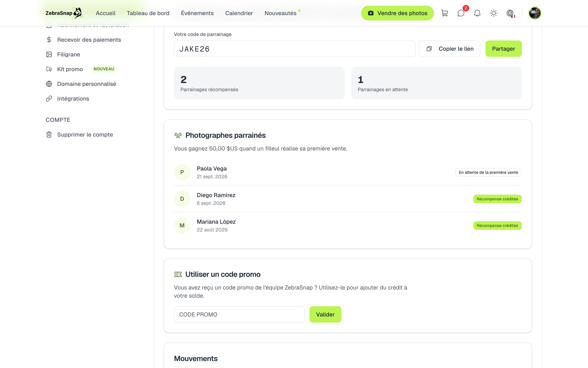Open Recevoir des paiements settings

point(89,40)
